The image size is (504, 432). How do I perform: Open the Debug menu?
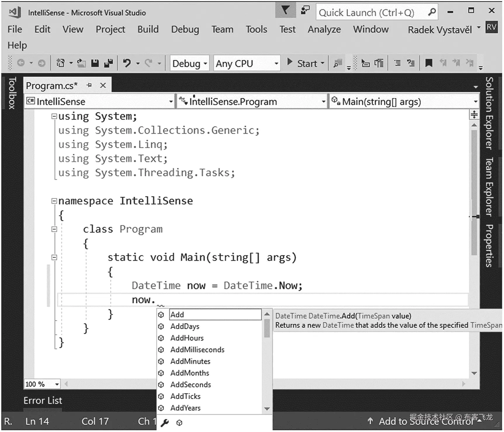(185, 29)
